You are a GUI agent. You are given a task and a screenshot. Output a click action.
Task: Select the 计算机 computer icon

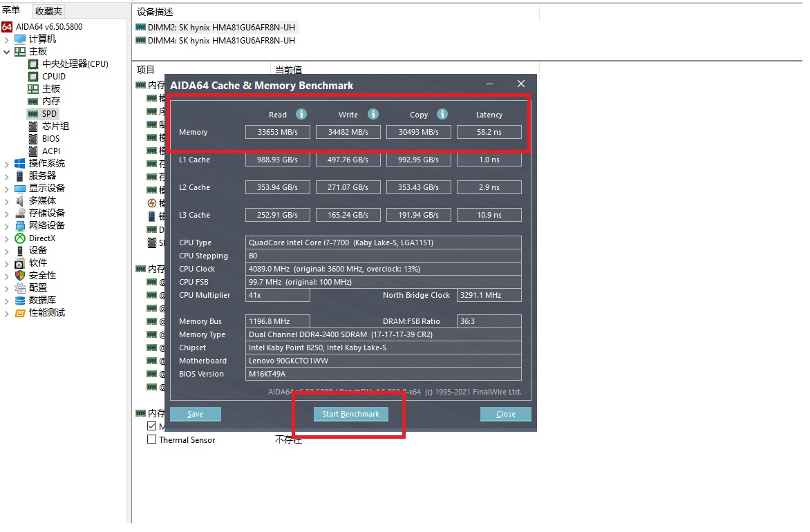pyautogui.click(x=20, y=39)
